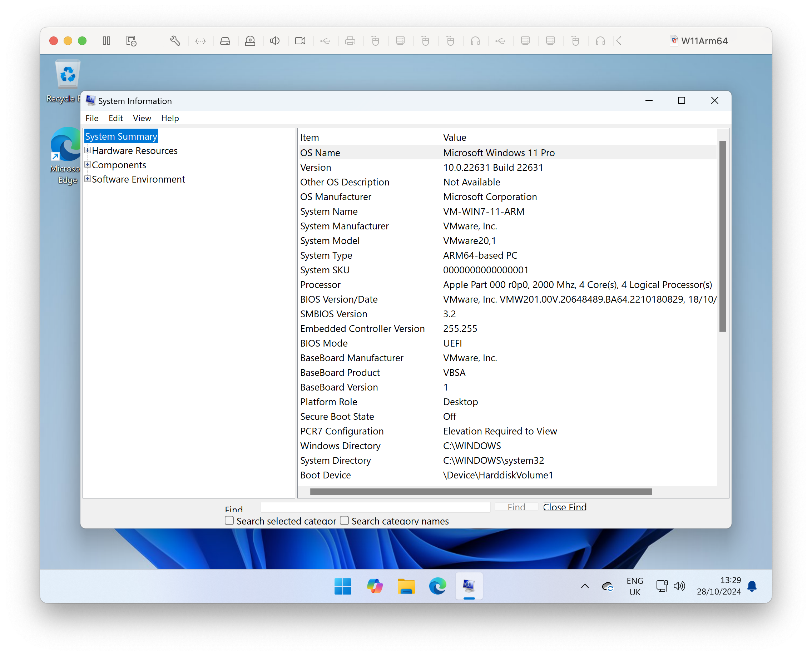Open the File menu in System Information
This screenshot has height=656, width=812.
click(91, 118)
